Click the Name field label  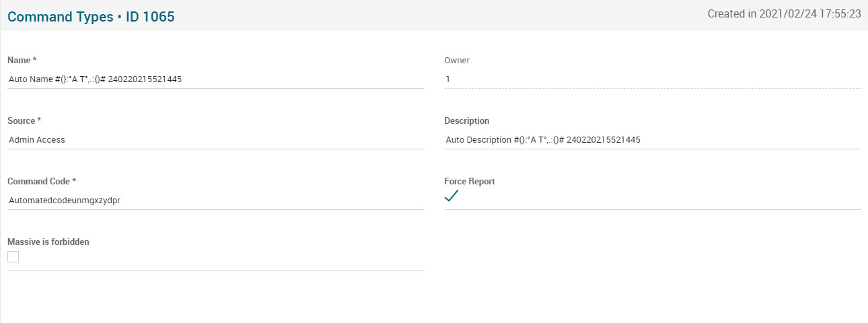pyautogui.click(x=19, y=61)
